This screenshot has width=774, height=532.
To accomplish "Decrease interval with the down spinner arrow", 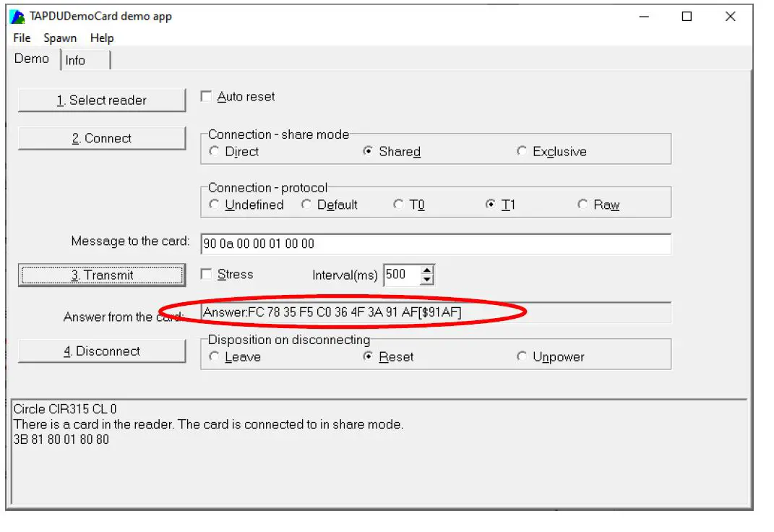I will click(x=427, y=280).
